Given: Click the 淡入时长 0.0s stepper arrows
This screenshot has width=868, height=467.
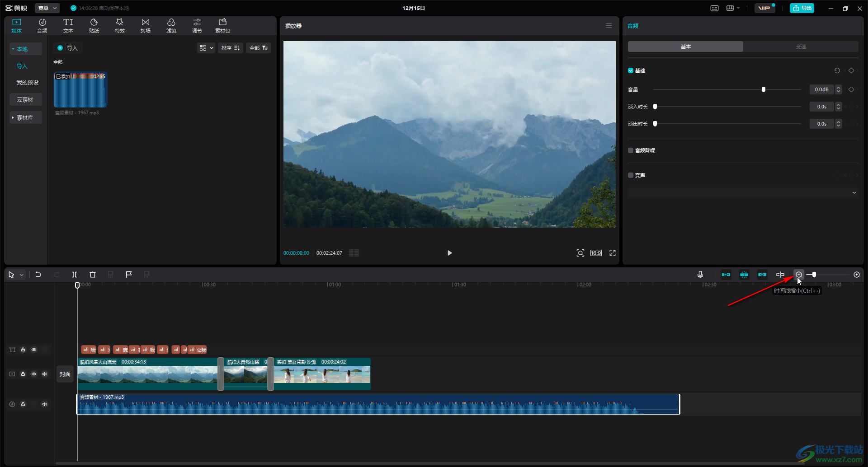Looking at the screenshot, I should tap(839, 107).
